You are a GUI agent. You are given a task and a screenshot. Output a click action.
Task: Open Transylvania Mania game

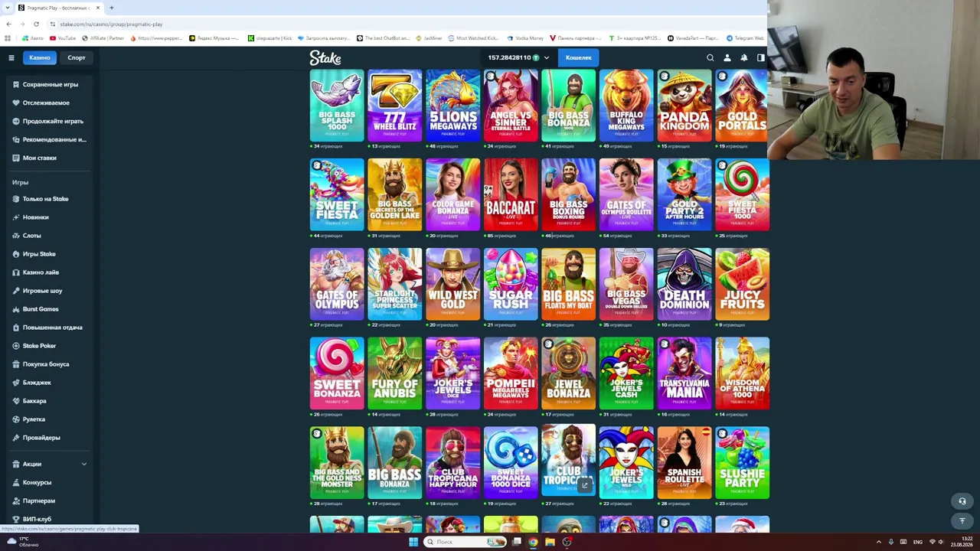684,373
